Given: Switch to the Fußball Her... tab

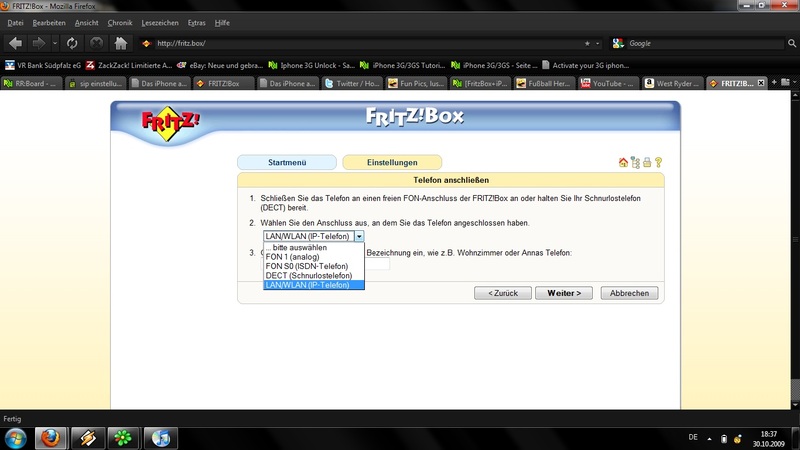Looking at the screenshot, I should (x=543, y=83).
